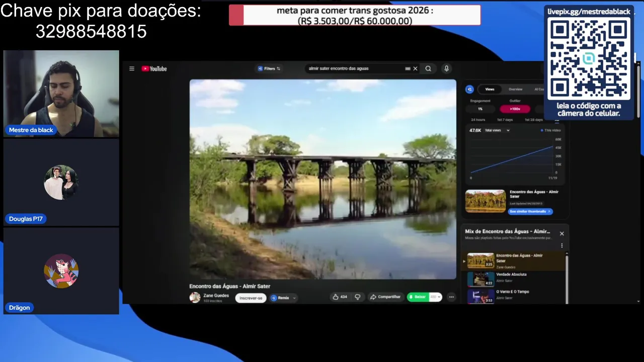
Task: Play 'O Vento E O Tempo' from the mix
Action: pyautogui.click(x=514, y=296)
